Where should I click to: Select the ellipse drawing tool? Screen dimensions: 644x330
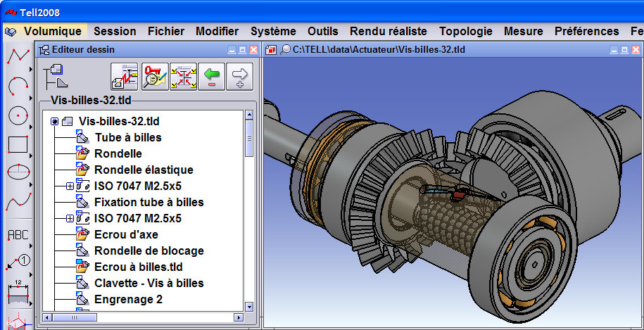[x=17, y=172]
